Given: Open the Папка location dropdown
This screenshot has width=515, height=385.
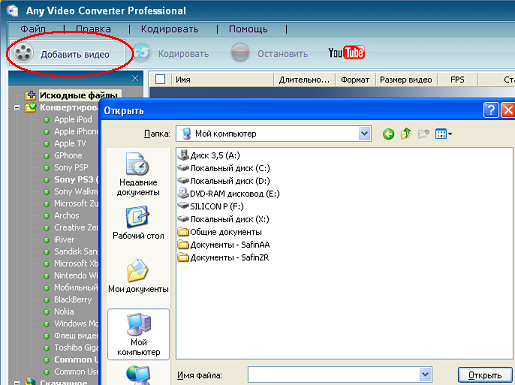Looking at the screenshot, I should click(365, 134).
